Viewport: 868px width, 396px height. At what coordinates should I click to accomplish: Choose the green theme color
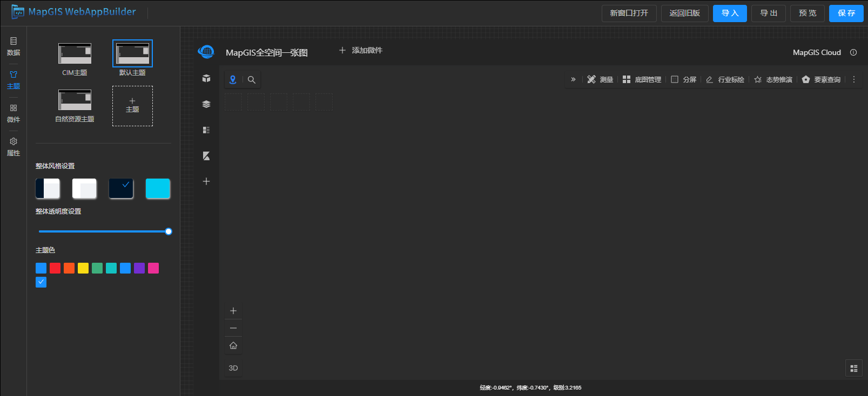click(97, 268)
